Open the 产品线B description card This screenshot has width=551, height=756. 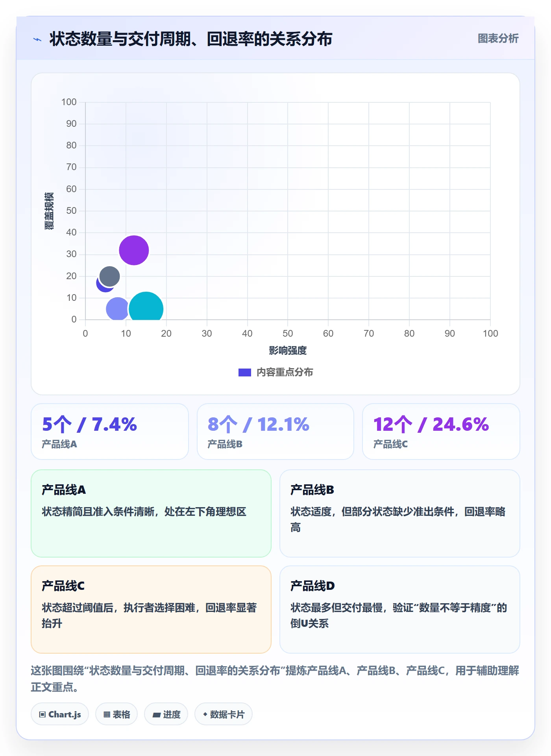pyautogui.click(x=400, y=513)
